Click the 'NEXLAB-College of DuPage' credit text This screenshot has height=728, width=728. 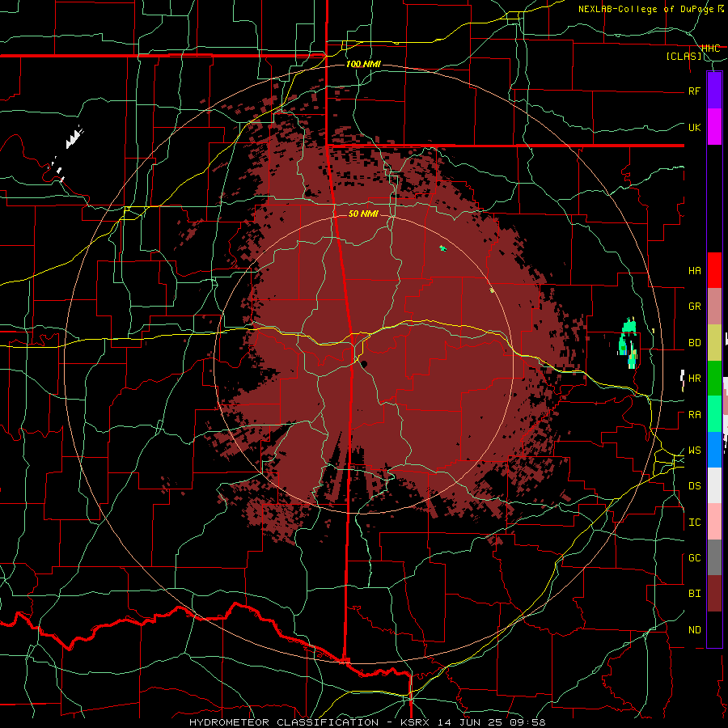pos(647,9)
